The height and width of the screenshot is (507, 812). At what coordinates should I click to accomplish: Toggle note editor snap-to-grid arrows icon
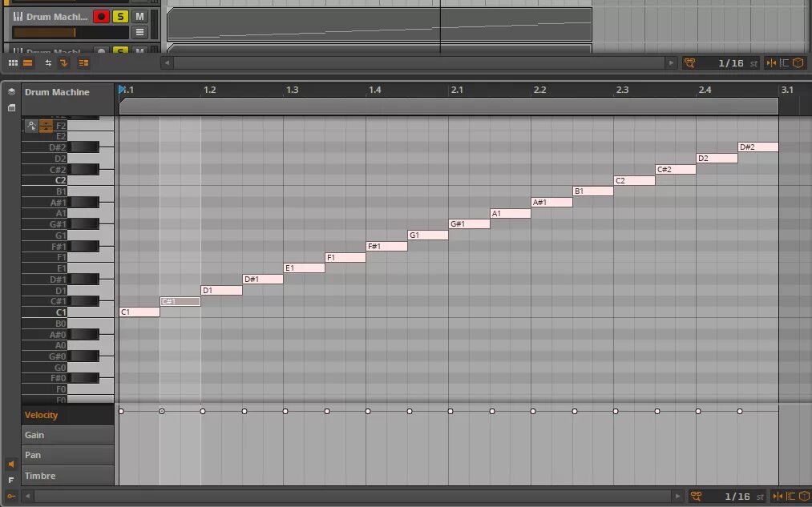click(x=778, y=496)
